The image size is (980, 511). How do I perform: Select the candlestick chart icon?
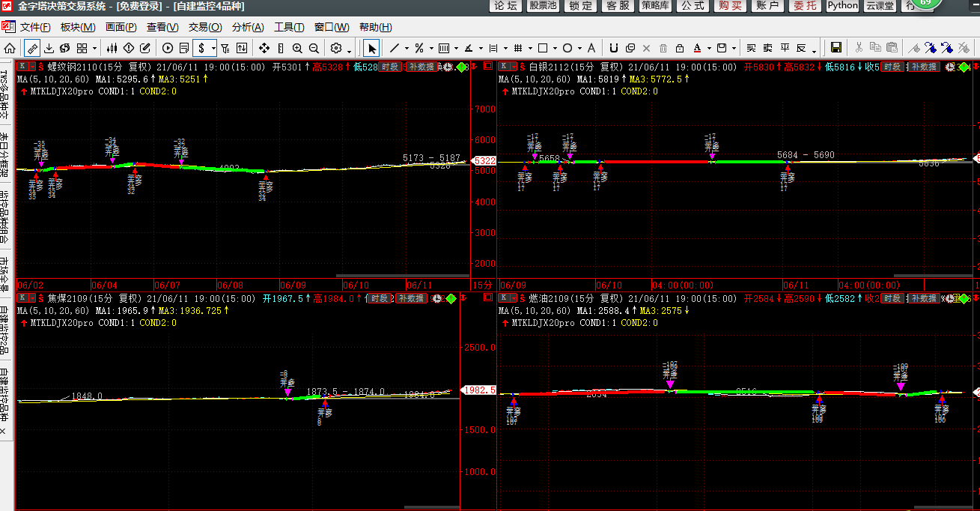pyautogui.click(x=112, y=48)
